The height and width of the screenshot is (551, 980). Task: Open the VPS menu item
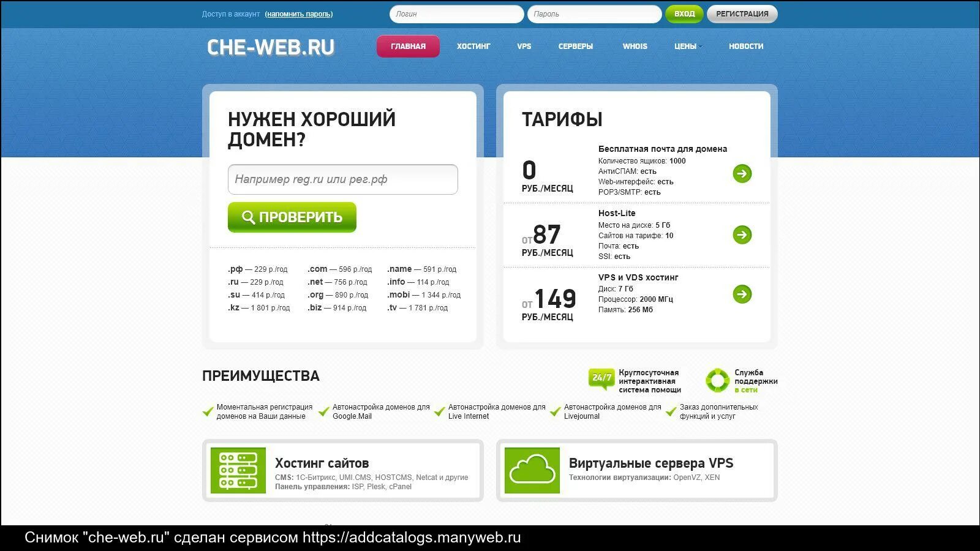click(x=524, y=47)
